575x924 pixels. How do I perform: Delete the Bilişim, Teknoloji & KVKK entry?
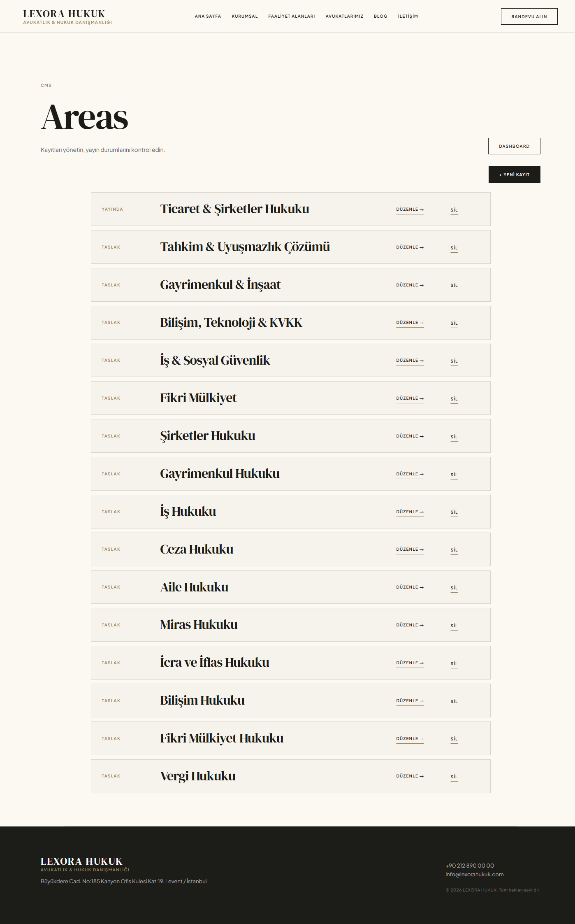(x=454, y=323)
